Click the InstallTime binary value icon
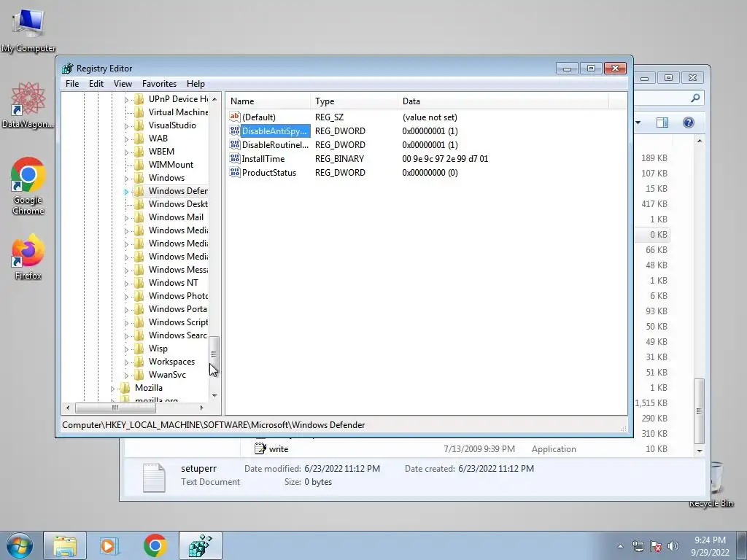 coord(234,158)
